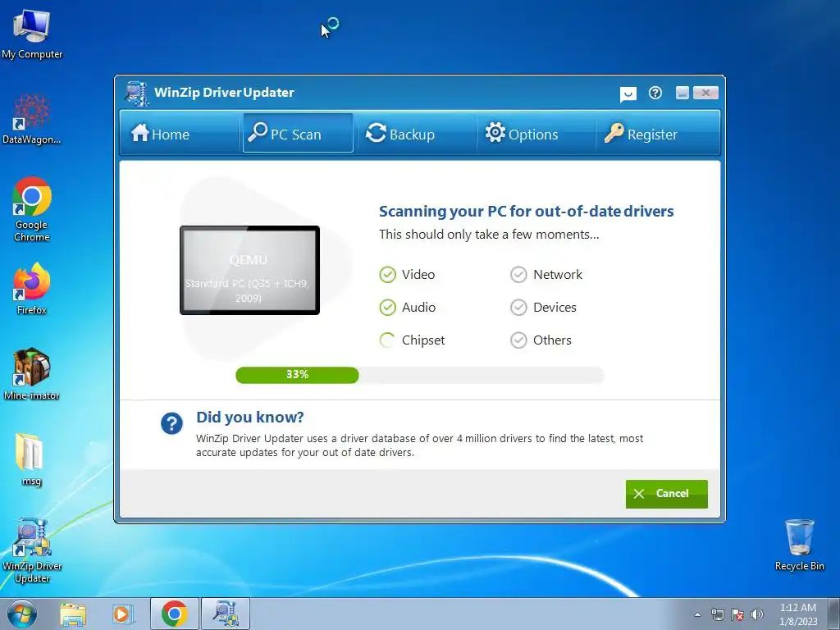Open the Home tab

click(x=180, y=134)
